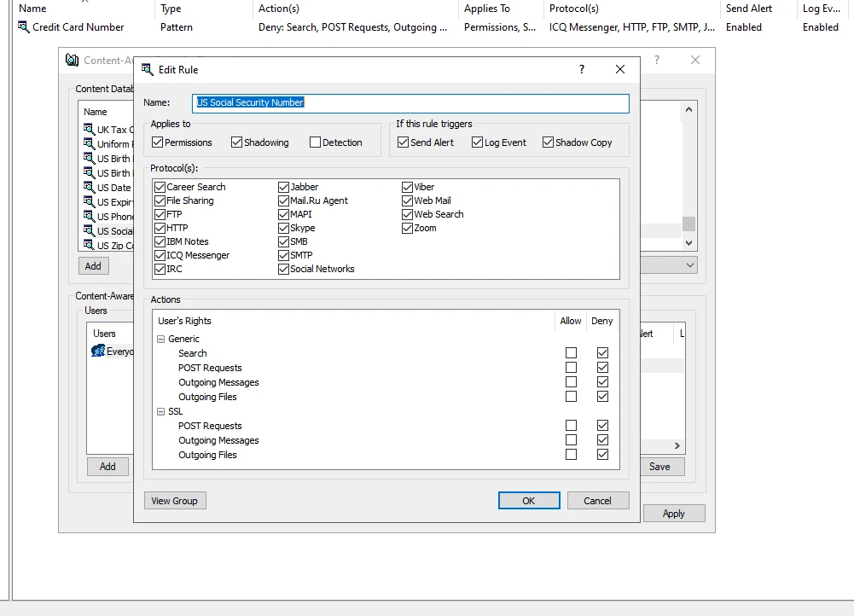854x616 pixels.
Task: Collapse the Generic rights group
Action: 160,339
